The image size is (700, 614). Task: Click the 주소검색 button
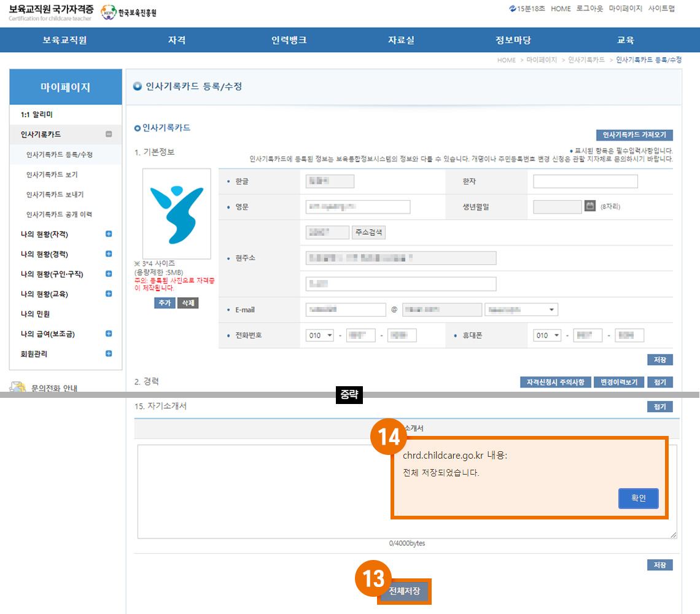pyautogui.click(x=368, y=233)
